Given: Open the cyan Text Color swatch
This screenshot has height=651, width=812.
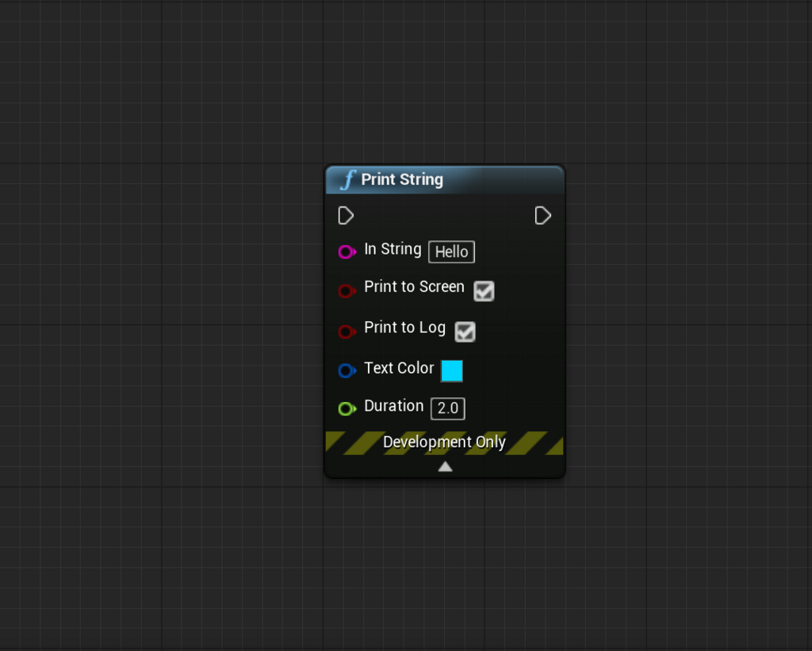Looking at the screenshot, I should 451,371.
